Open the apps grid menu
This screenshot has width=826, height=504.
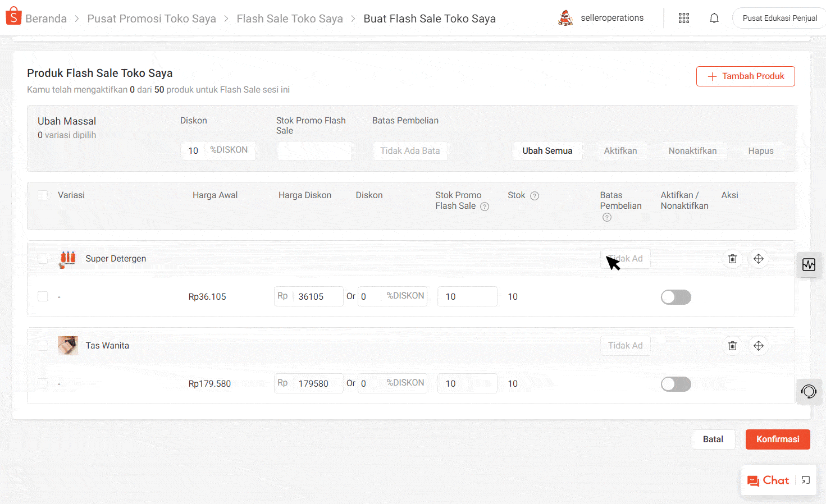[x=683, y=18]
